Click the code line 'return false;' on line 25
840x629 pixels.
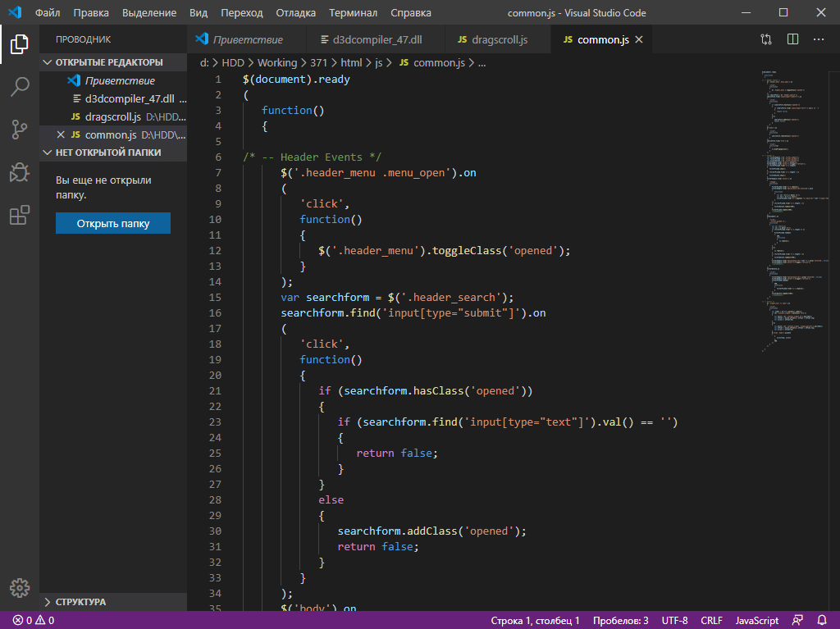(397, 454)
